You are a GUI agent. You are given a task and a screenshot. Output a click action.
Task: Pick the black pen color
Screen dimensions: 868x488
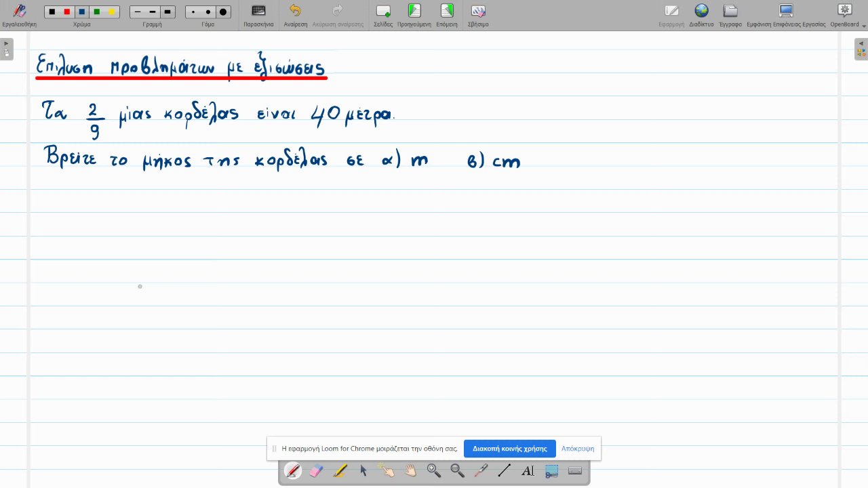pos(52,12)
